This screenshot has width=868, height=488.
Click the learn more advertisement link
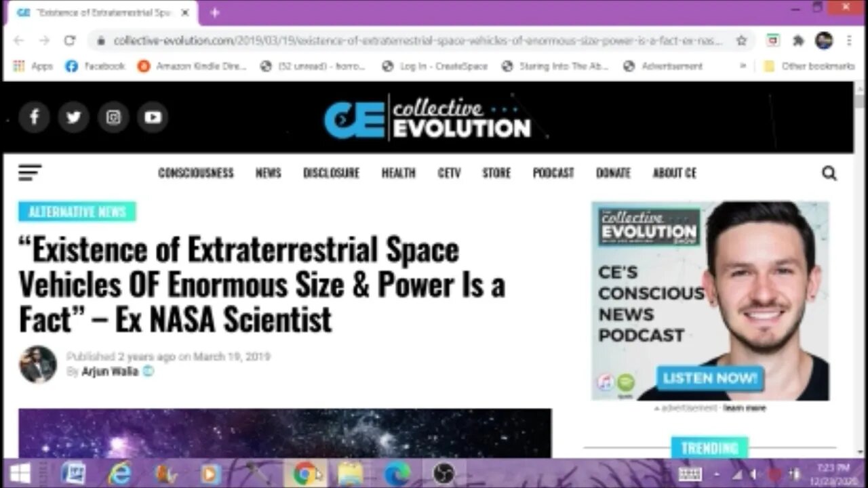pyautogui.click(x=745, y=408)
